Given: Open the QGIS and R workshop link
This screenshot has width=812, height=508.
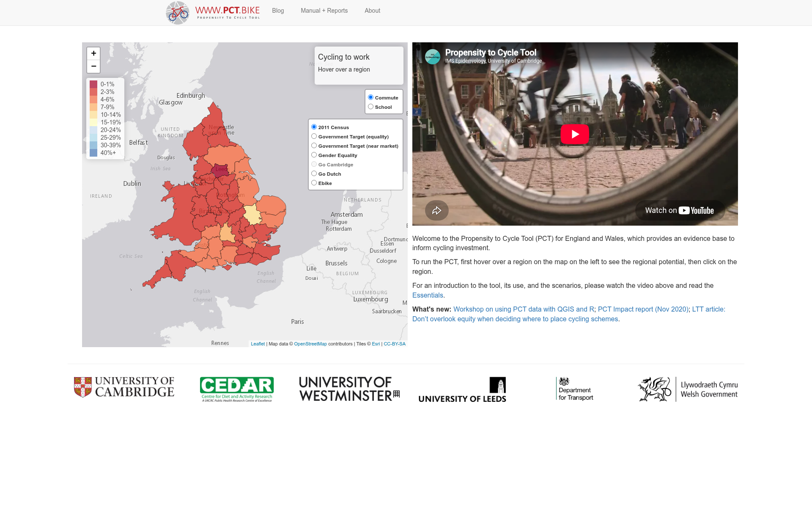Looking at the screenshot, I should (x=524, y=309).
